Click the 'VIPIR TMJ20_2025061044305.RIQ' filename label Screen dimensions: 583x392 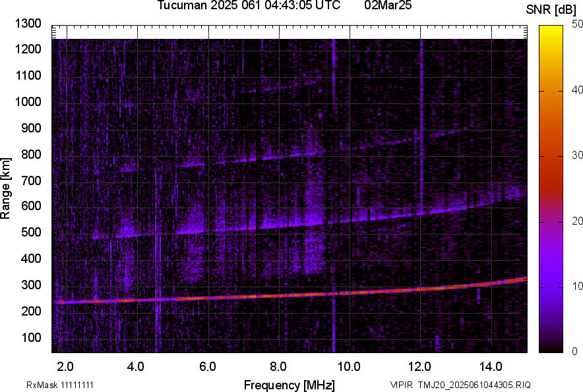tap(460, 385)
